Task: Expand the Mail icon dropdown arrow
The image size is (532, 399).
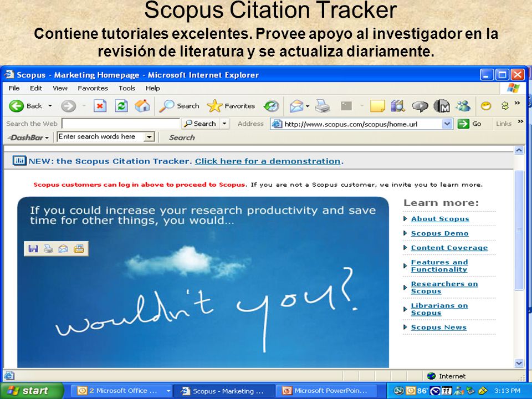Action: [308, 106]
